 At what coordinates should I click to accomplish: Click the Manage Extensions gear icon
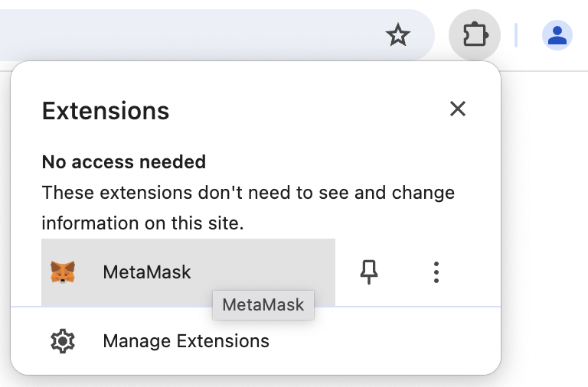63,340
